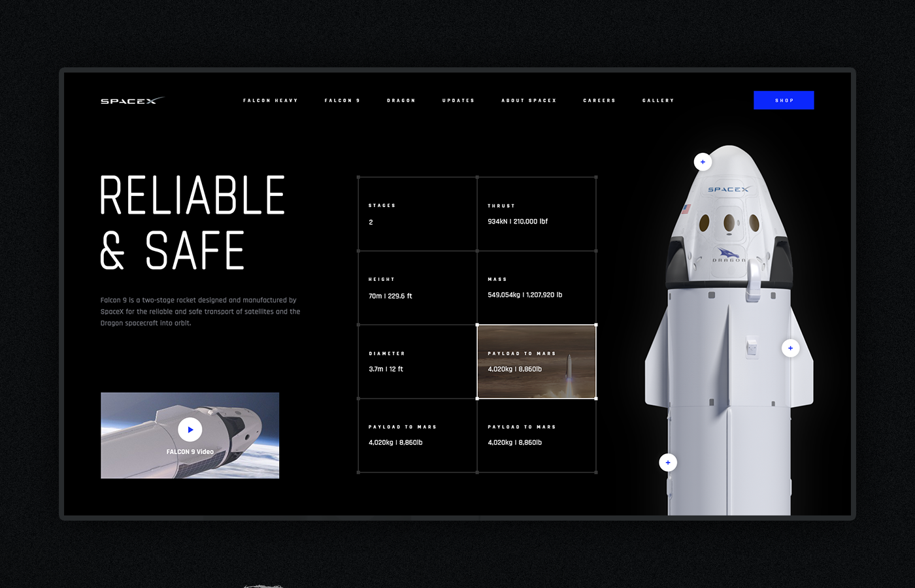Viewport: 915px width, 588px height.
Task: Select the Stages spec cell
Action: 418,214
